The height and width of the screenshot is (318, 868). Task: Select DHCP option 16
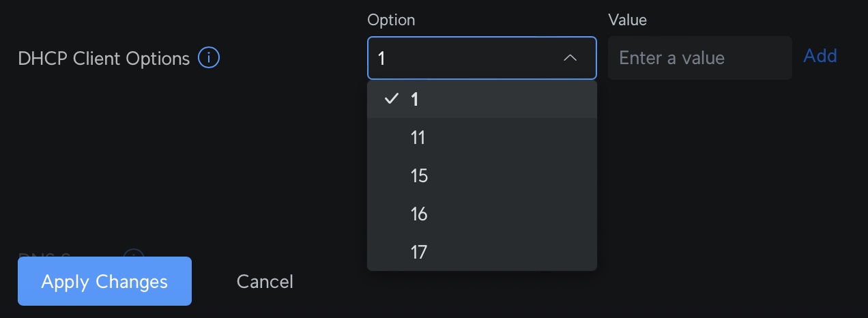[x=482, y=214]
